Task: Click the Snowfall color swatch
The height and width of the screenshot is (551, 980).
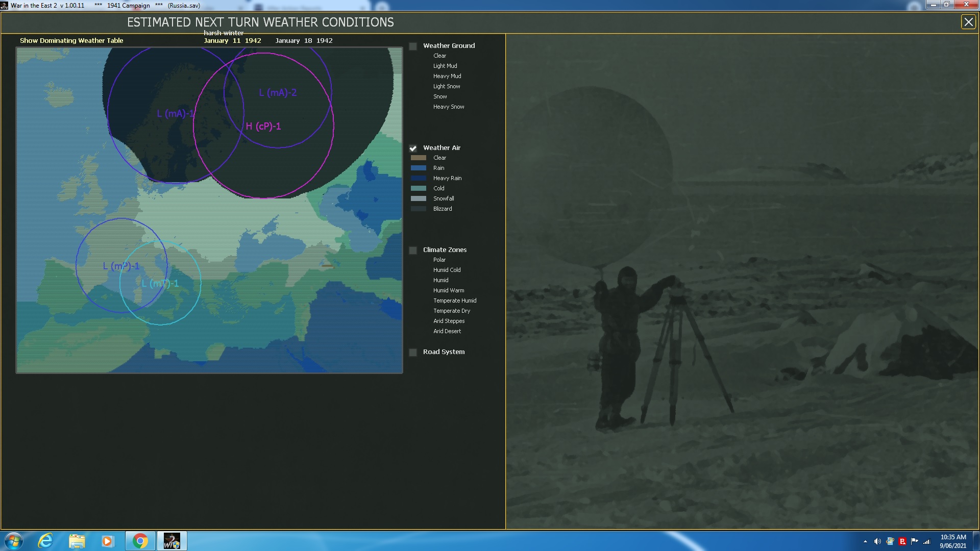Action: pos(418,198)
